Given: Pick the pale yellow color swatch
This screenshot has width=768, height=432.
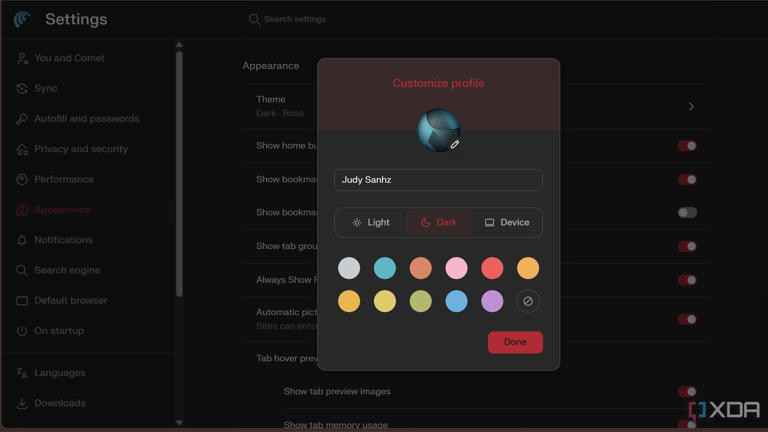Looking at the screenshot, I should 384,301.
